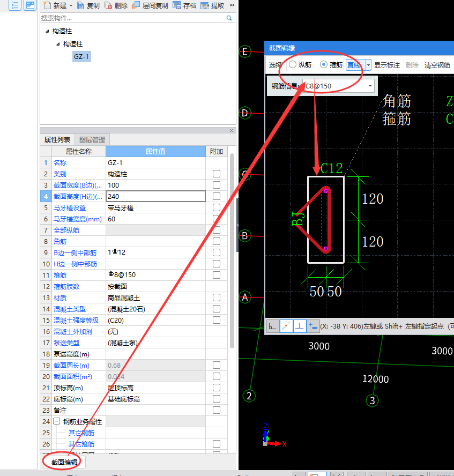The image size is (454, 476).
Task: Click the 层间复制 (Copy between floors) icon
Action: point(136,5)
